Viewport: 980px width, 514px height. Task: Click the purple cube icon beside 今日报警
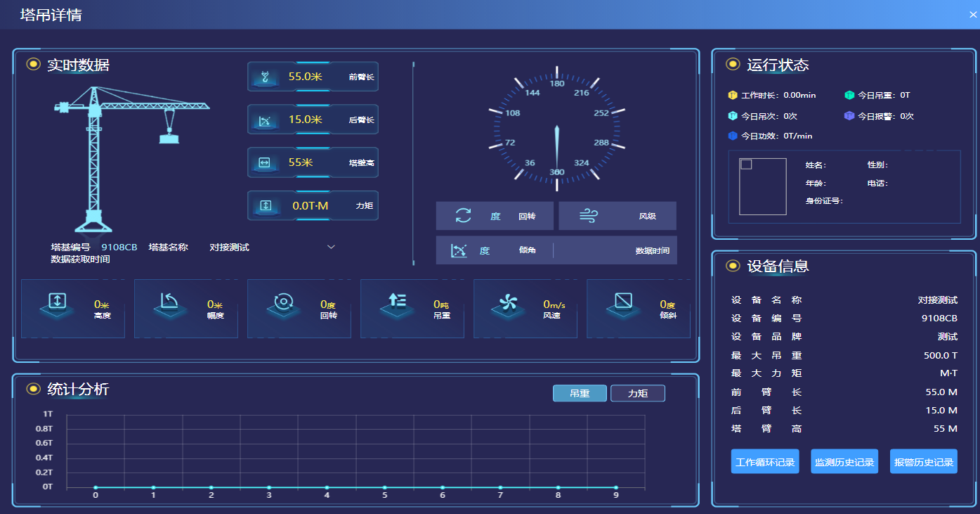point(849,115)
